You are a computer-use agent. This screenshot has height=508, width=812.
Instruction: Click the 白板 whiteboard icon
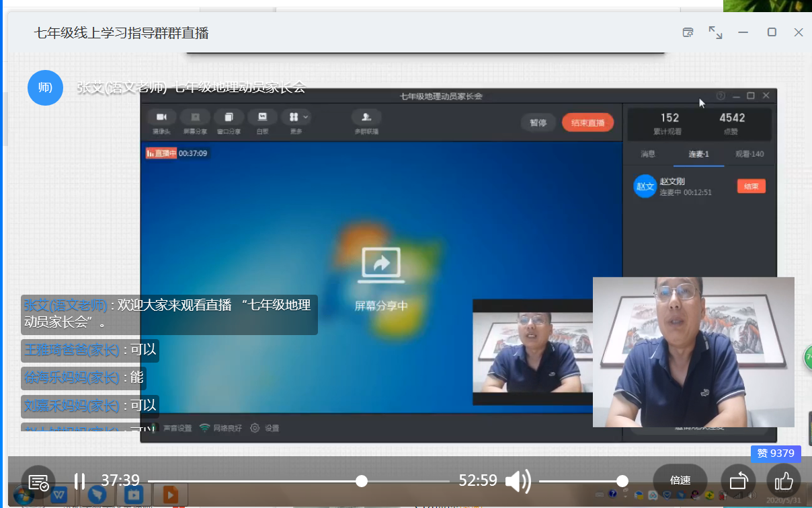coord(262,118)
